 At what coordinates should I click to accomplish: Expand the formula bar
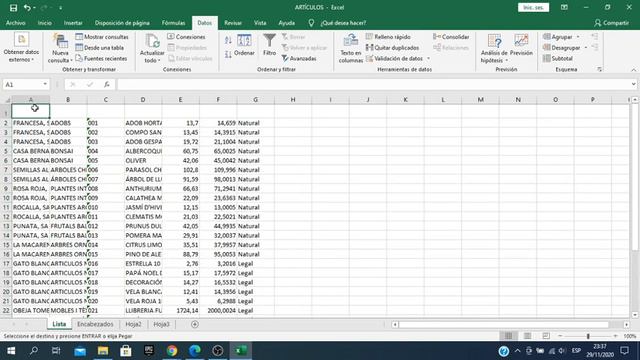tap(633, 84)
